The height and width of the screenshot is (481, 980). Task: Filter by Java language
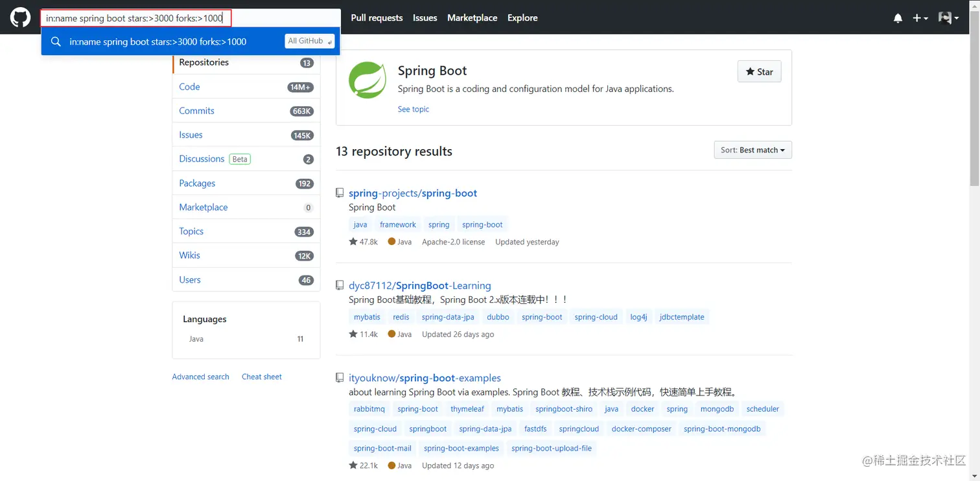(246, 339)
